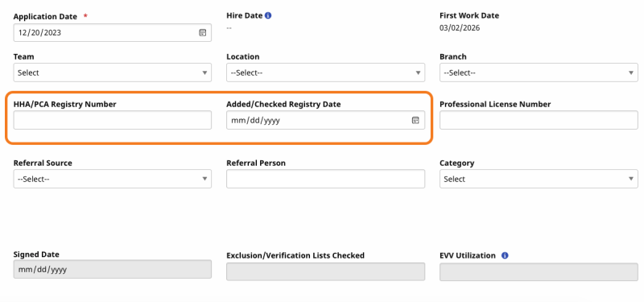Open the Referral Source dropdown

click(113, 179)
